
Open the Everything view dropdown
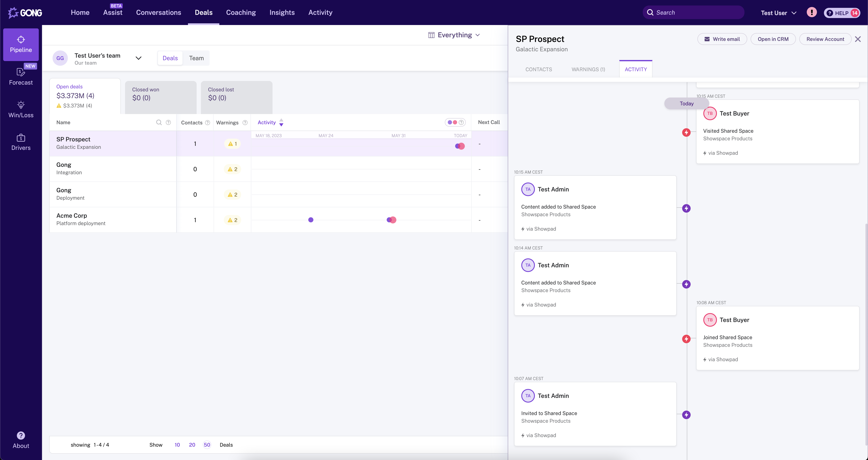click(x=454, y=35)
